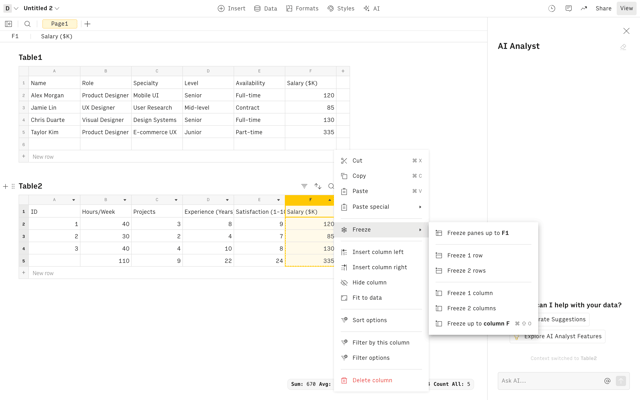
Task: Click the View button
Action: coord(626,9)
